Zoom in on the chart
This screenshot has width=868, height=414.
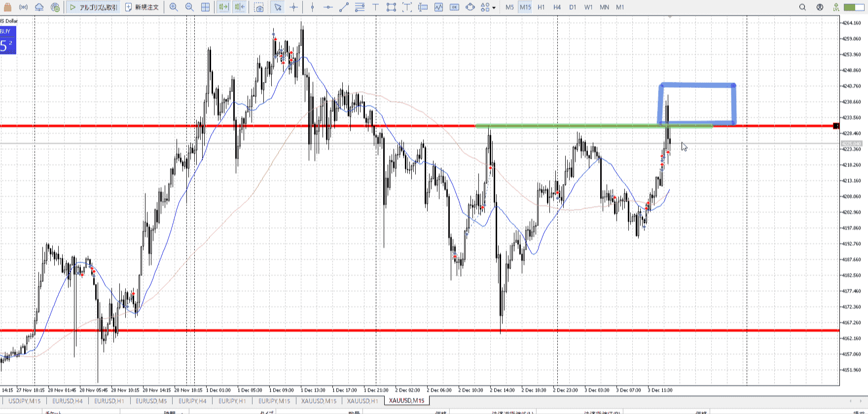[x=174, y=7]
